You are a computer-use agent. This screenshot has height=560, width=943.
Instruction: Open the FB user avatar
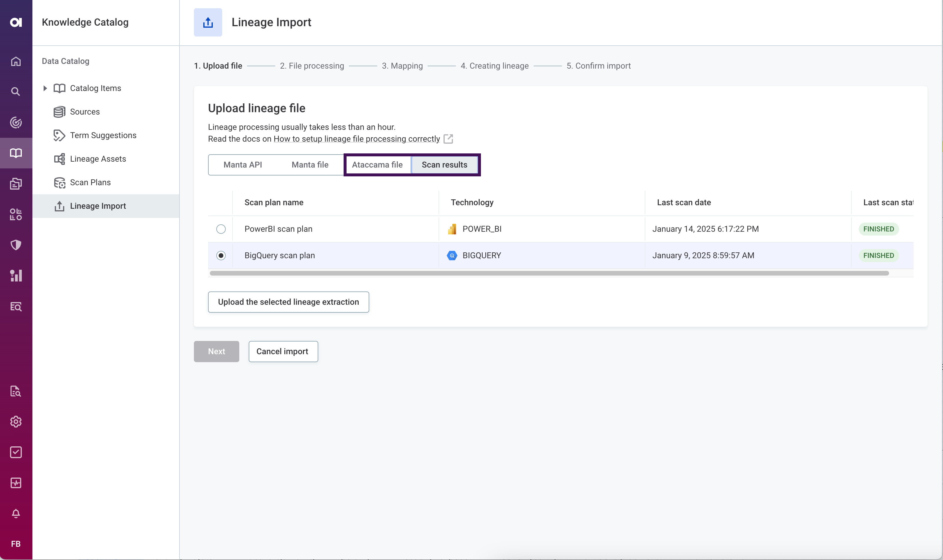(16, 544)
